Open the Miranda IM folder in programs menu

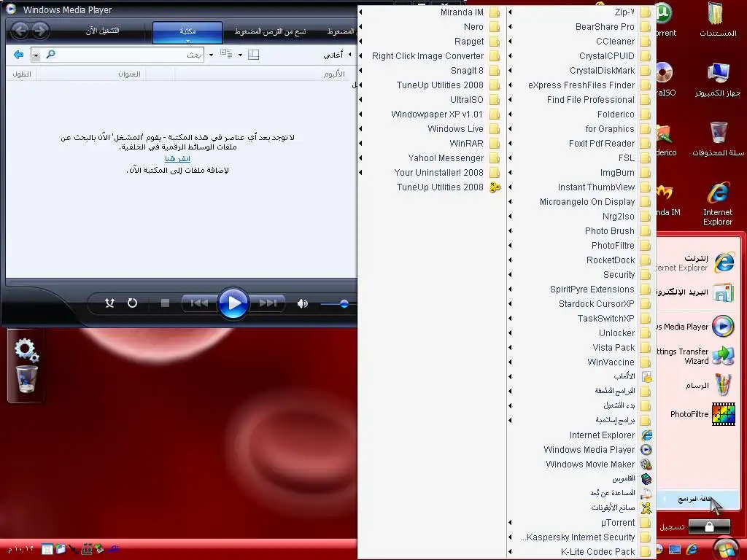[x=430, y=12]
